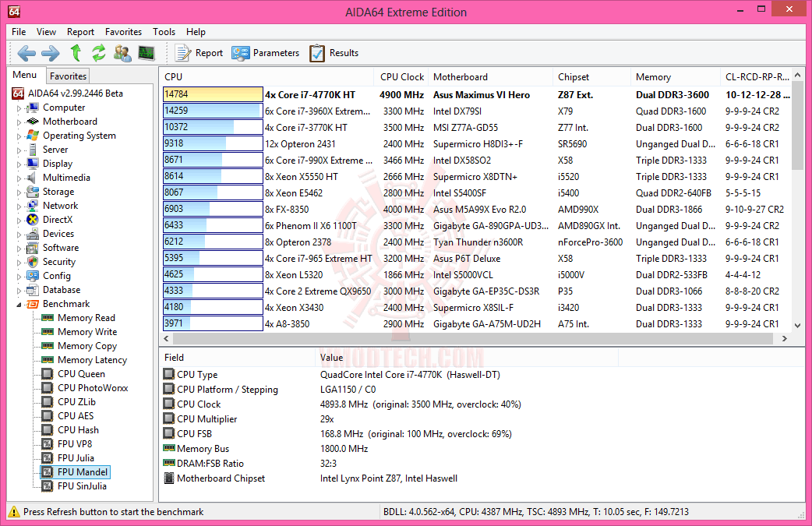This screenshot has height=526, width=812.
Task: Click the CPU Queen chip icon
Action: (47, 373)
